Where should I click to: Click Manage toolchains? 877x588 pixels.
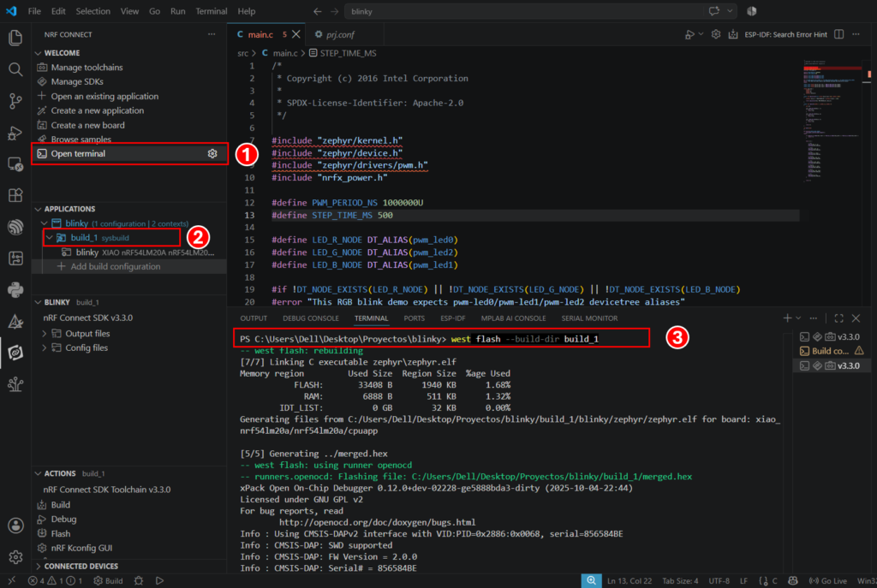[87, 67]
